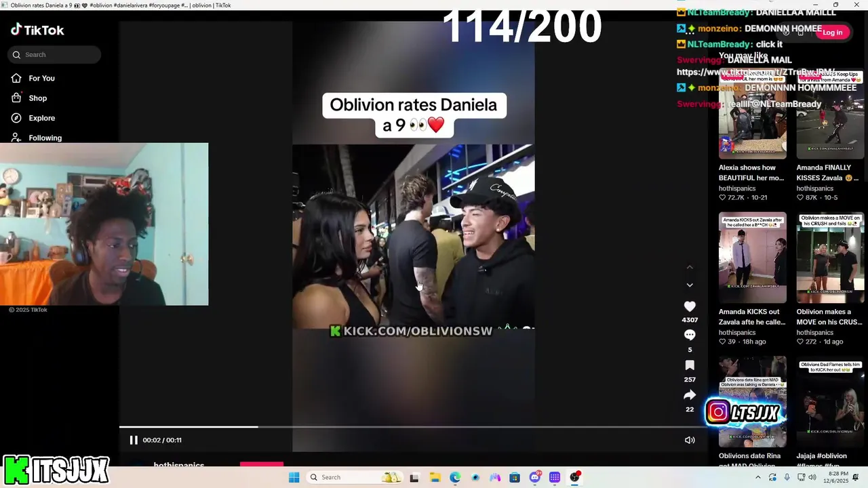The height and width of the screenshot is (488, 868).
Task: Open the 'Oblivion makes a MOVE' thumbnail
Action: (x=830, y=258)
